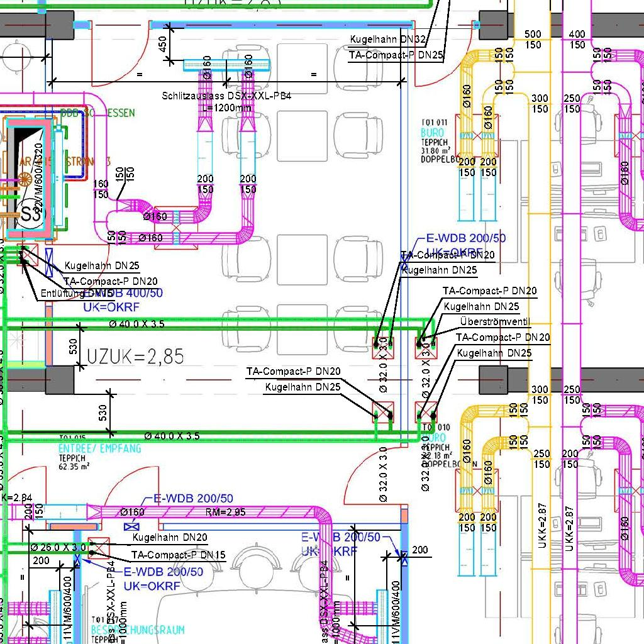Select the UZUK=2,85 text annotation
Viewport: 644px width, 644px height.
(135, 357)
